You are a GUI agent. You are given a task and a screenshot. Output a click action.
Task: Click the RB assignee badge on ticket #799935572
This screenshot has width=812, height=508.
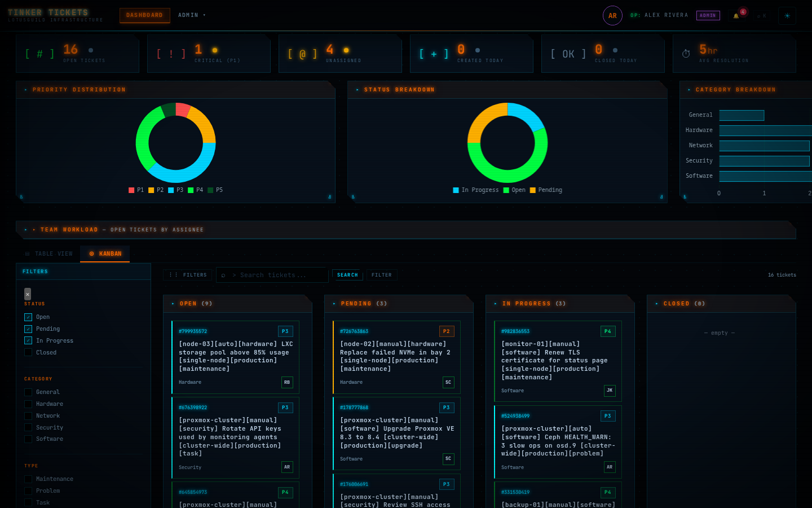point(287,382)
